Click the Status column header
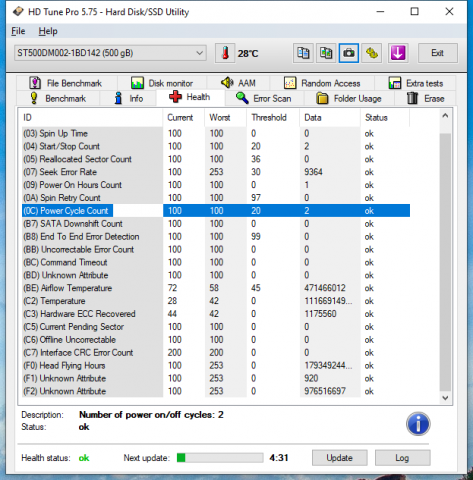Viewport: 473px width, 480px height. pos(385,118)
